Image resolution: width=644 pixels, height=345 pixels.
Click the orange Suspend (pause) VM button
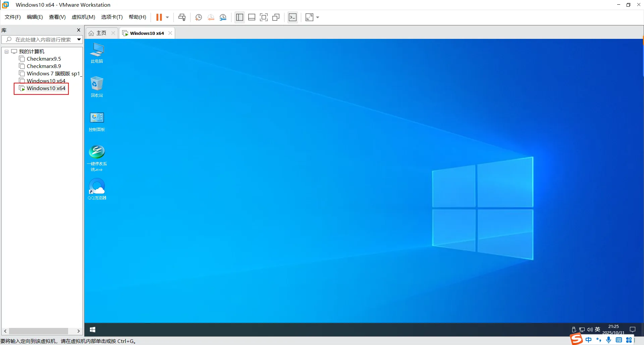pos(159,17)
